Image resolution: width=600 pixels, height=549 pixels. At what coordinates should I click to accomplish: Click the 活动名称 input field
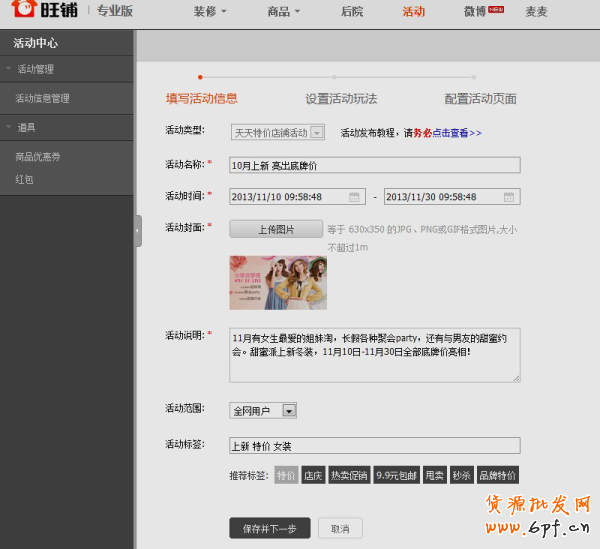(375, 165)
